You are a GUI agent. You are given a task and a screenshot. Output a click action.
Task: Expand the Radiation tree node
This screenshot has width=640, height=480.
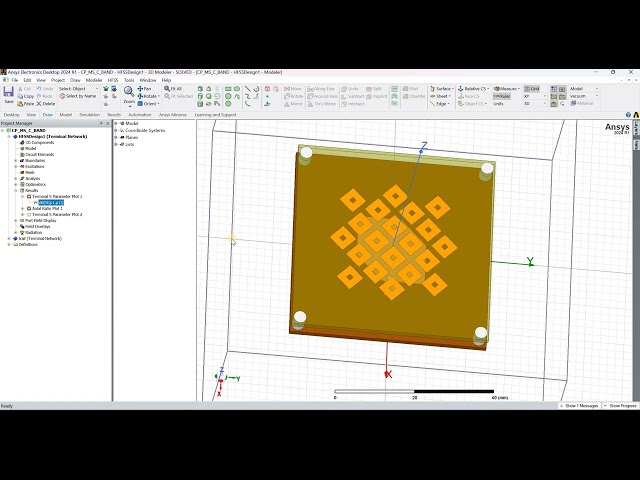pyautogui.click(x=16, y=233)
